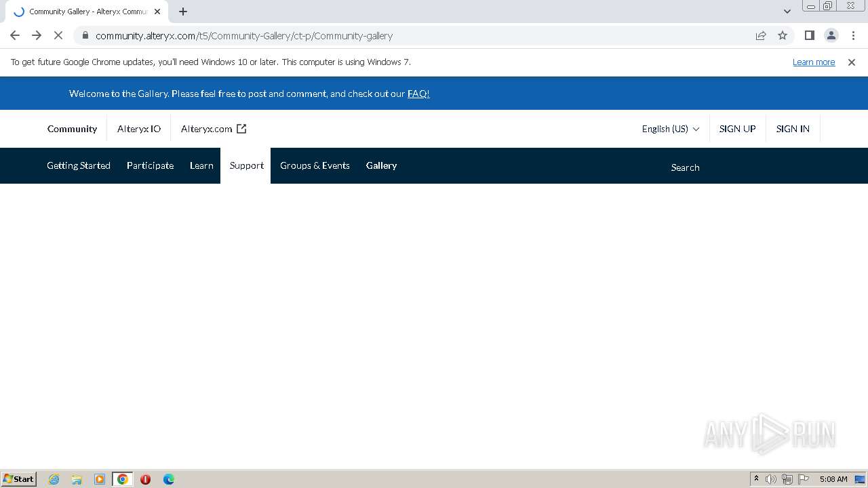868x488 pixels.
Task: Open the Learn menu
Action: pyautogui.click(x=201, y=165)
